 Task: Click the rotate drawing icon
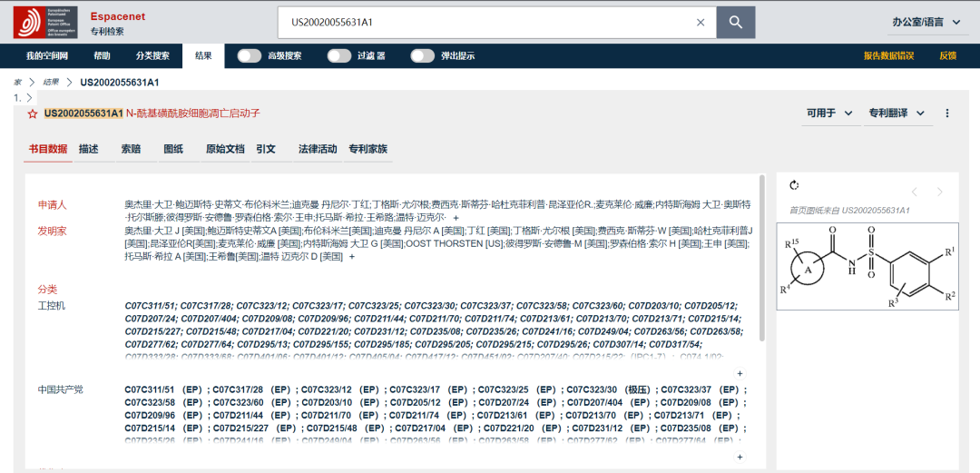click(x=794, y=186)
